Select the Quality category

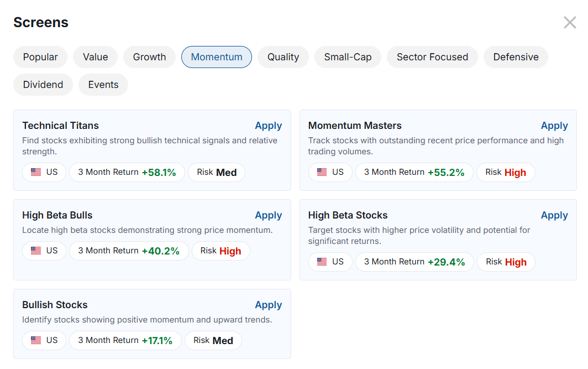pos(283,56)
